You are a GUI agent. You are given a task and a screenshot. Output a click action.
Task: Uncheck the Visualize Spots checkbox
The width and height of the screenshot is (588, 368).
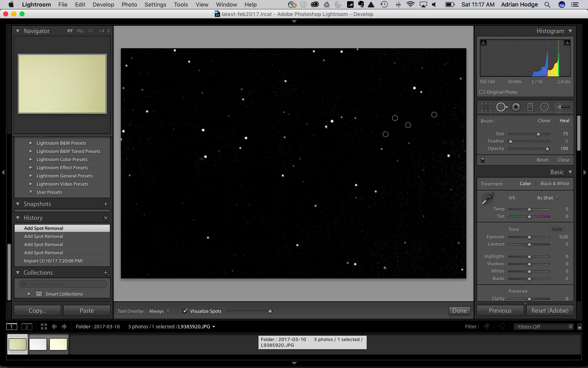click(x=185, y=311)
